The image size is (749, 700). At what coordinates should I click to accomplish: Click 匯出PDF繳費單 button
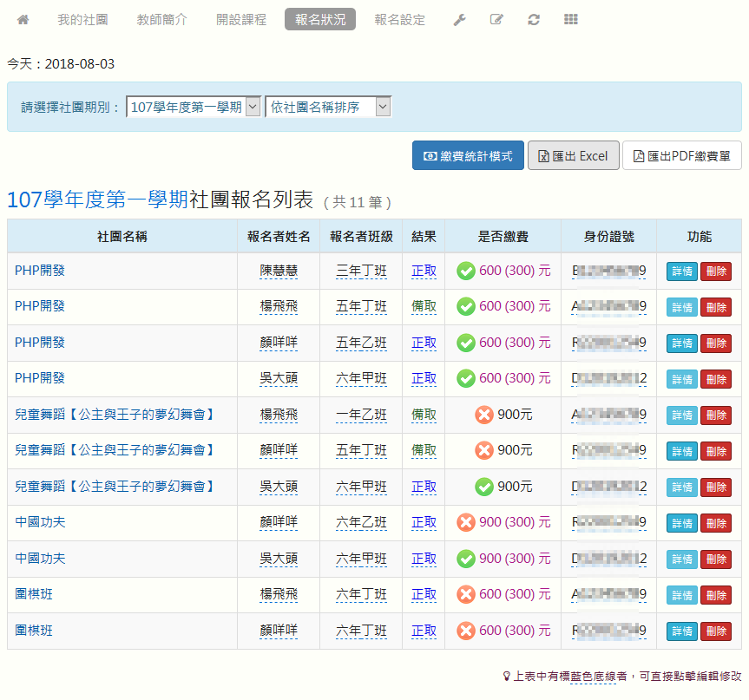coord(681,156)
